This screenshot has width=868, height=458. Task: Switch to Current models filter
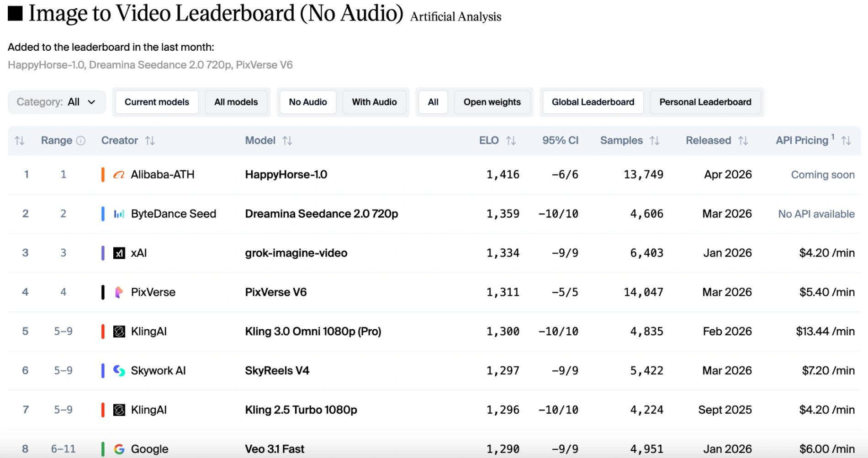(157, 102)
